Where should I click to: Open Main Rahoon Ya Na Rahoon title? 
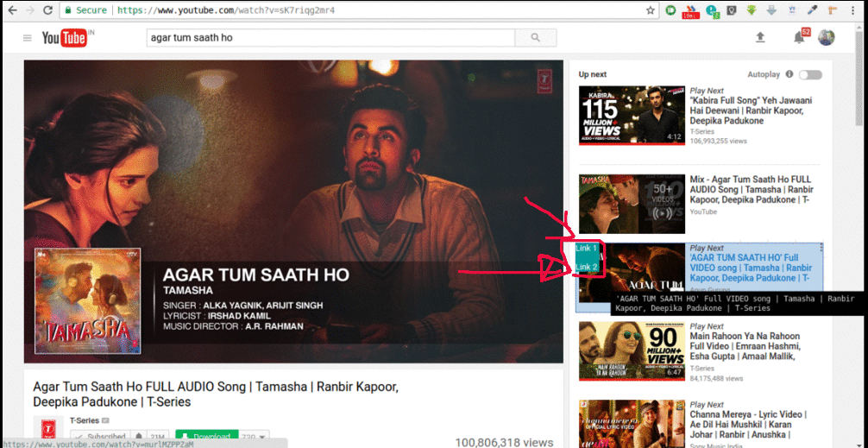pyautogui.click(x=745, y=346)
